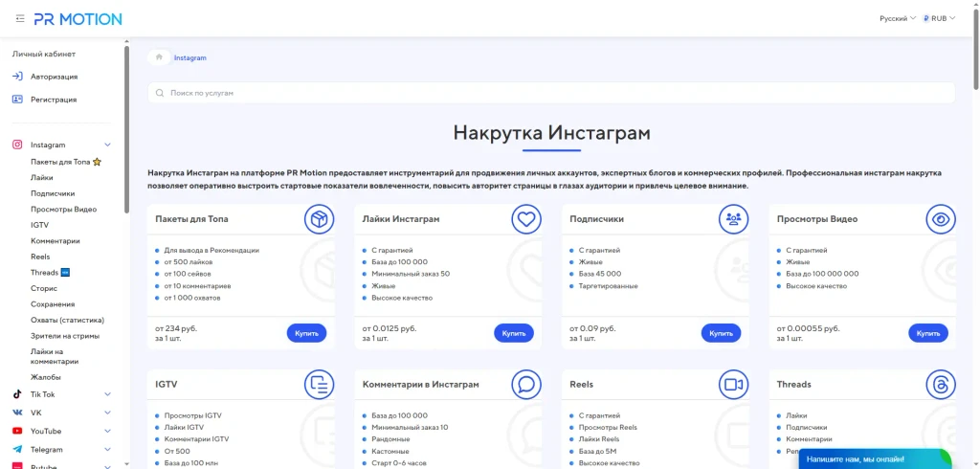Click the speech bubble icon on Комментарии card
The width and height of the screenshot is (980, 469).
coord(526,384)
